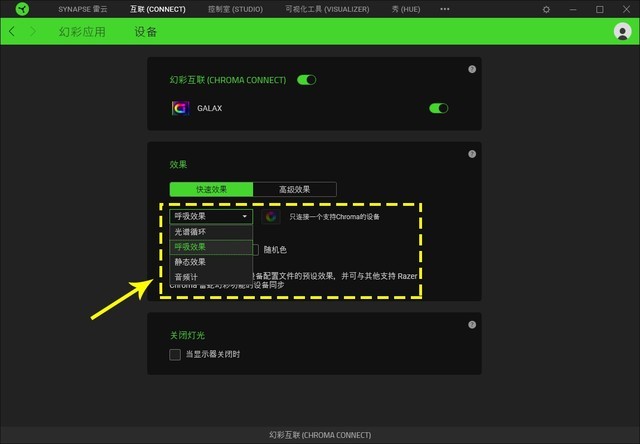Image resolution: width=640 pixels, height=444 pixels.
Task: Open the color wheel picker
Action: click(x=271, y=217)
